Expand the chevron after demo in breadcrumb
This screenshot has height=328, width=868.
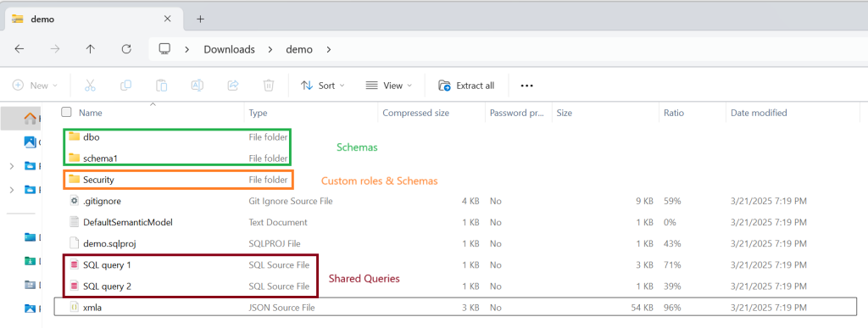329,49
